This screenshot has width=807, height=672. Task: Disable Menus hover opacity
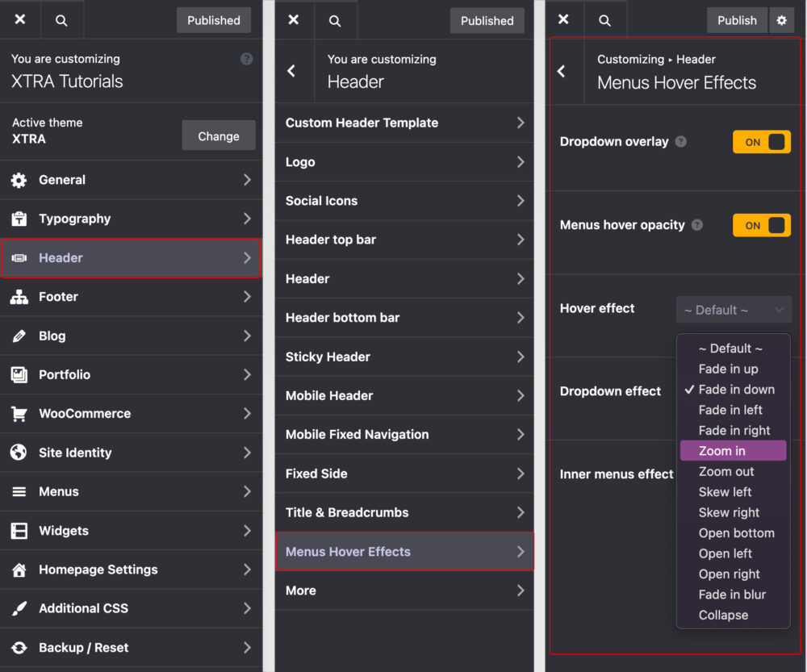pyautogui.click(x=761, y=225)
